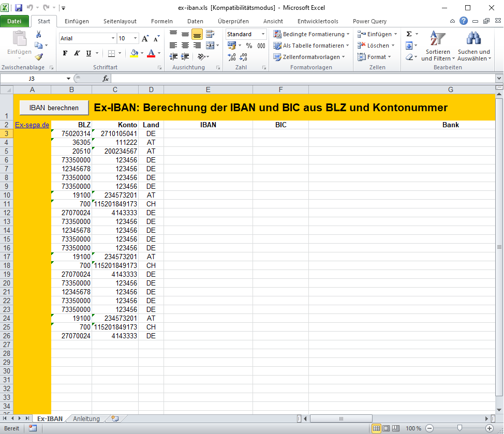Click the percent style icon
This screenshot has height=434, width=504.
point(249,46)
